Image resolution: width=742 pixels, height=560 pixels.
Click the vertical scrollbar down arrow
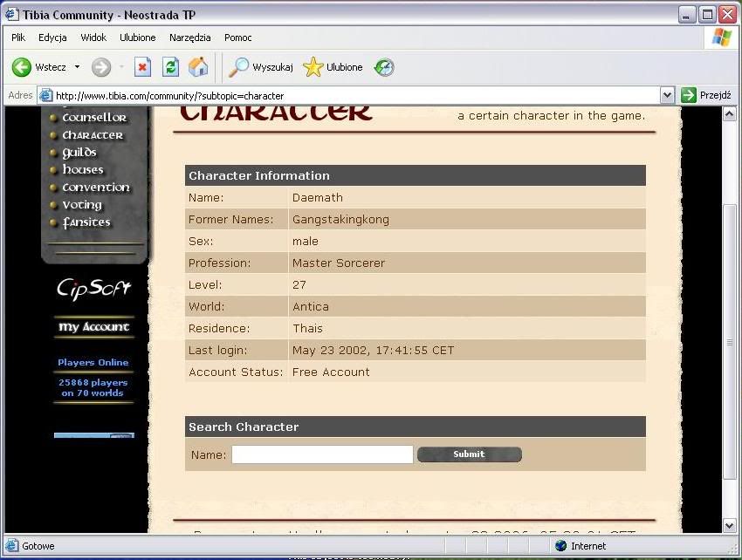pyautogui.click(x=729, y=525)
